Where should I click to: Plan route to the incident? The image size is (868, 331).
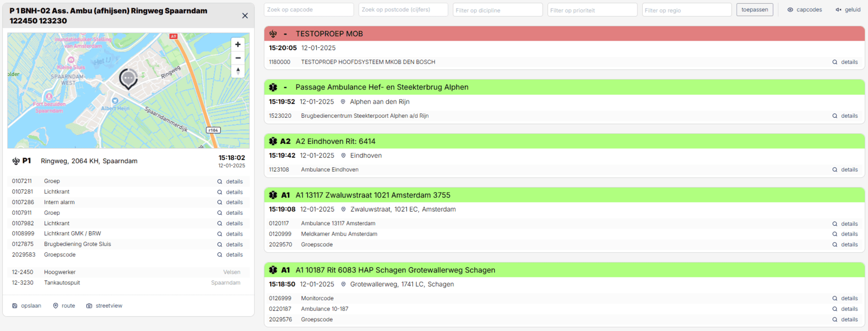[64, 306]
